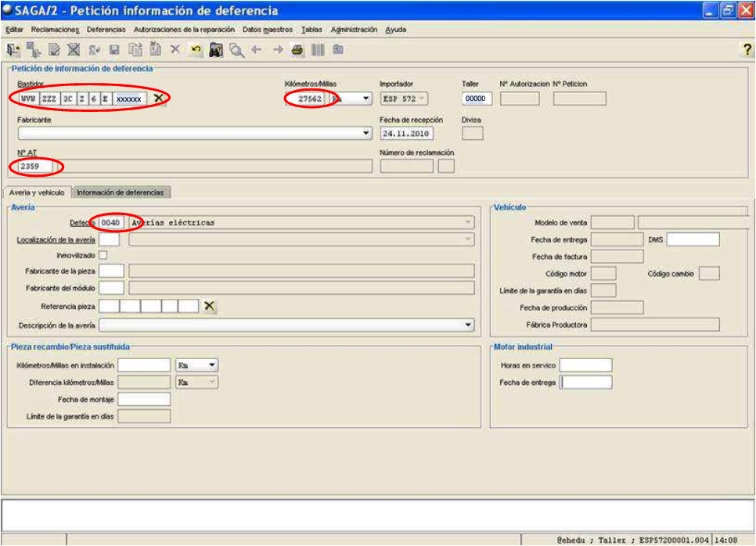The width and height of the screenshot is (756, 546).
Task: Switch to Avería y vehículo tab
Action: [x=37, y=192]
